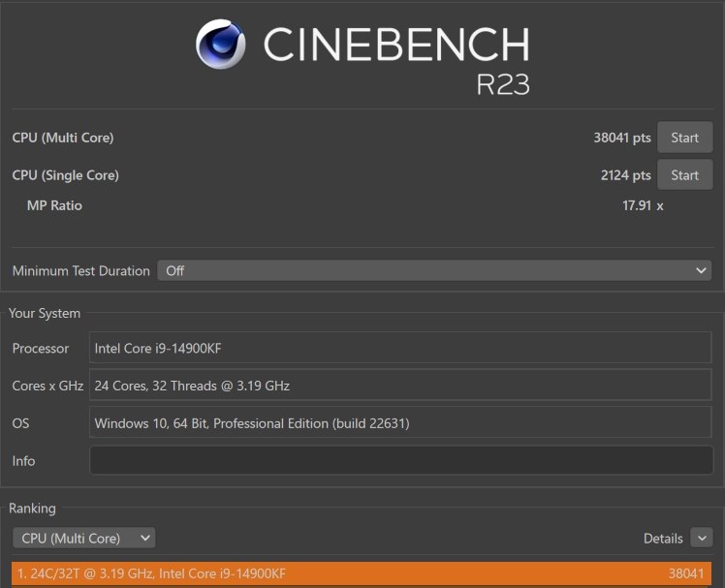Viewport: 725px width, 588px height.
Task: Click the 38041 pts multi core score
Action: tap(622, 138)
